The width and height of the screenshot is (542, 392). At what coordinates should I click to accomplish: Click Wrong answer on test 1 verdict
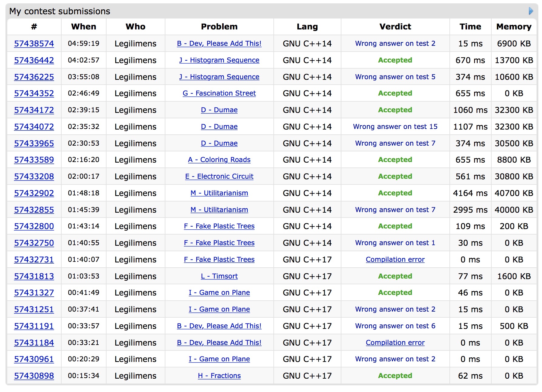point(395,243)
